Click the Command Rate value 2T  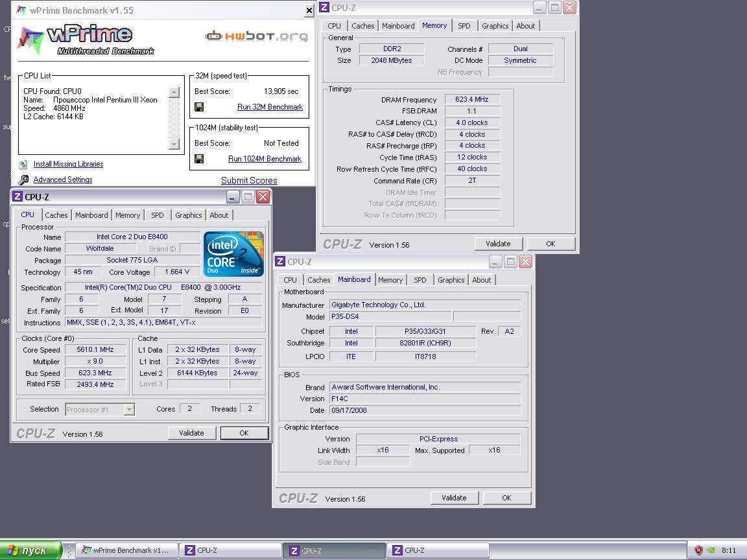[x=471, y=180]
